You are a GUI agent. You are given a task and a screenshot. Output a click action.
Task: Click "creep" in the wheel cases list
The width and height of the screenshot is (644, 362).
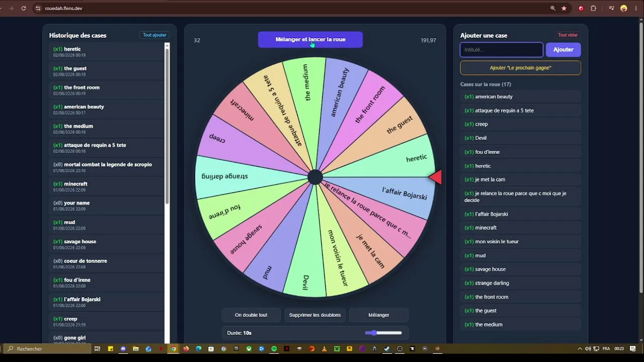pos(520,124)
